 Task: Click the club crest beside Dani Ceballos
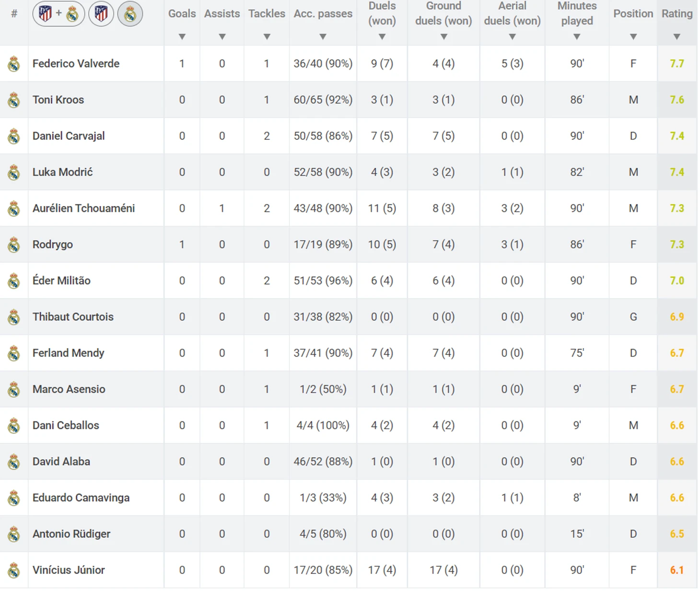(14, 426)
